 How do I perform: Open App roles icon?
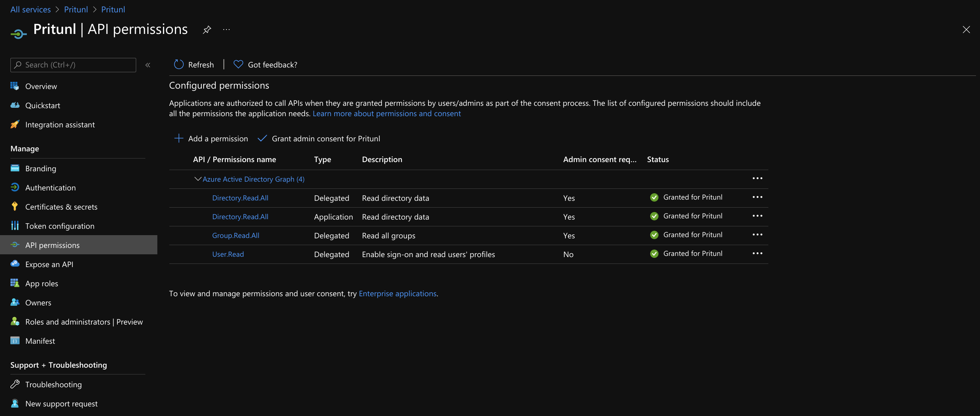coord(15,283)
